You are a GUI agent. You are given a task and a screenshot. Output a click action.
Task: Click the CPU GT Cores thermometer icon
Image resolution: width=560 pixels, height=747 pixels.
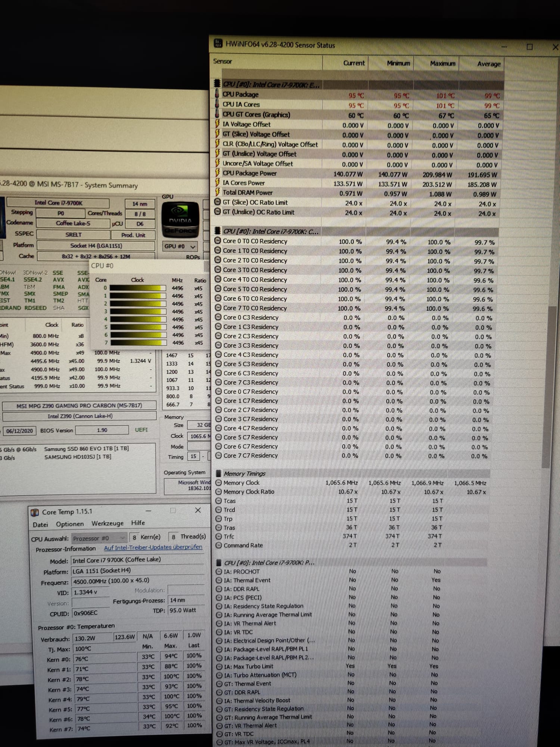[217, 114]
